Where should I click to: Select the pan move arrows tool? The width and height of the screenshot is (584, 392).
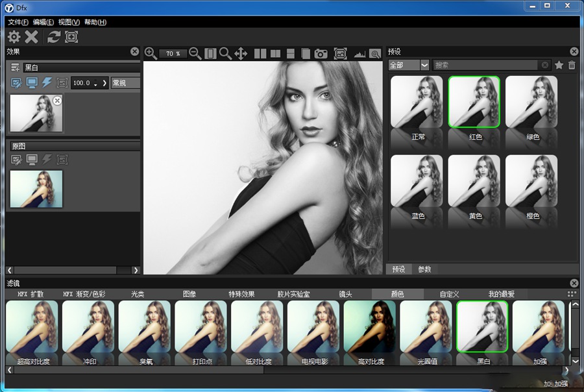241,53
